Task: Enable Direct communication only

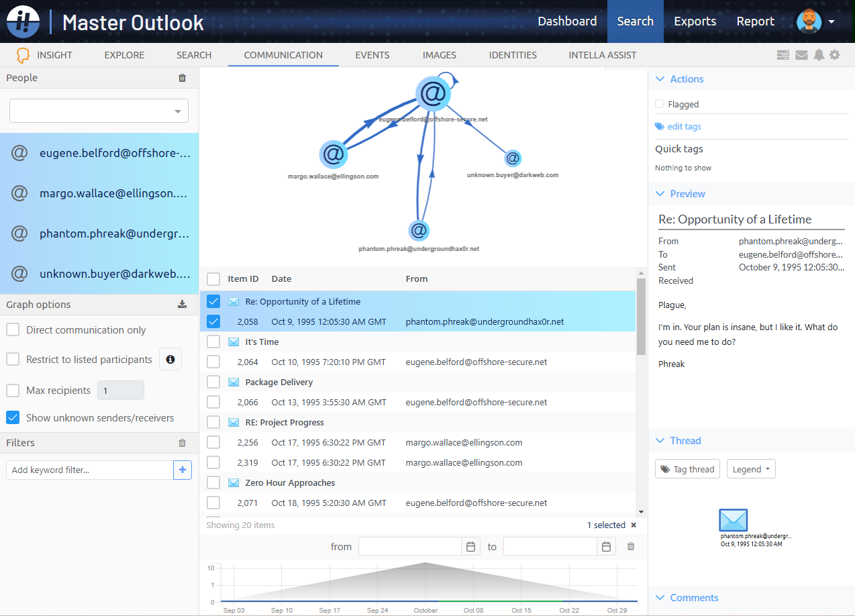Action: click(12, 329)
